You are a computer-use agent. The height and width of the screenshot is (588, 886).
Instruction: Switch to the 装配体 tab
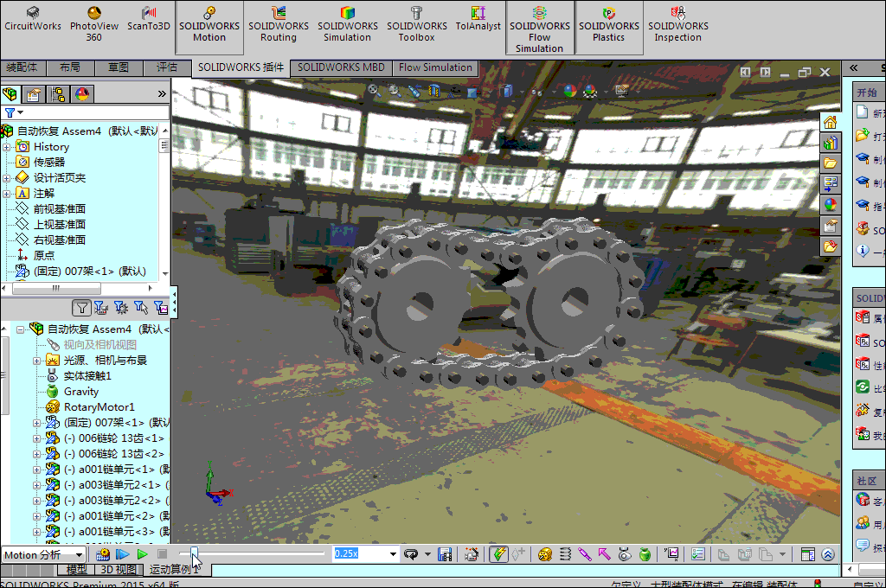tap(22, 67)
